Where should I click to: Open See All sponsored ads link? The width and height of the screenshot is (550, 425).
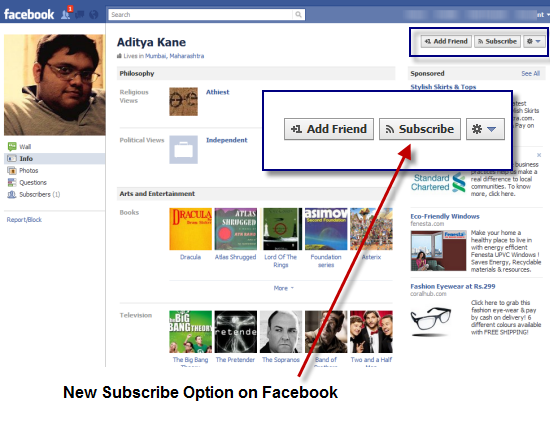point(530,73)
